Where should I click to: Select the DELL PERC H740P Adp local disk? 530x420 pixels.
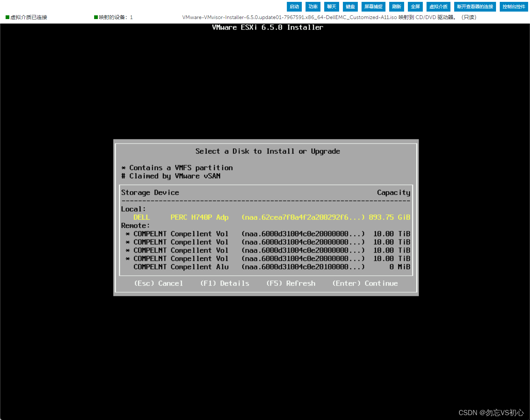266,217
